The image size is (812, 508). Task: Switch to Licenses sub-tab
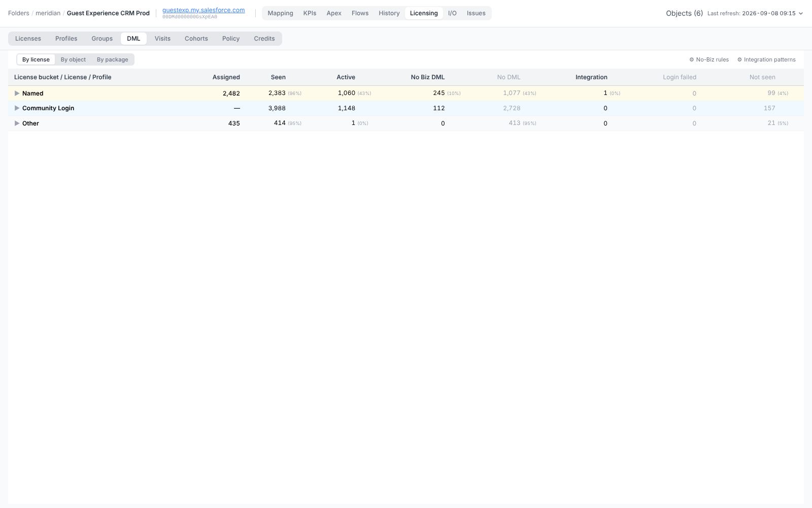tap(28, 39)
